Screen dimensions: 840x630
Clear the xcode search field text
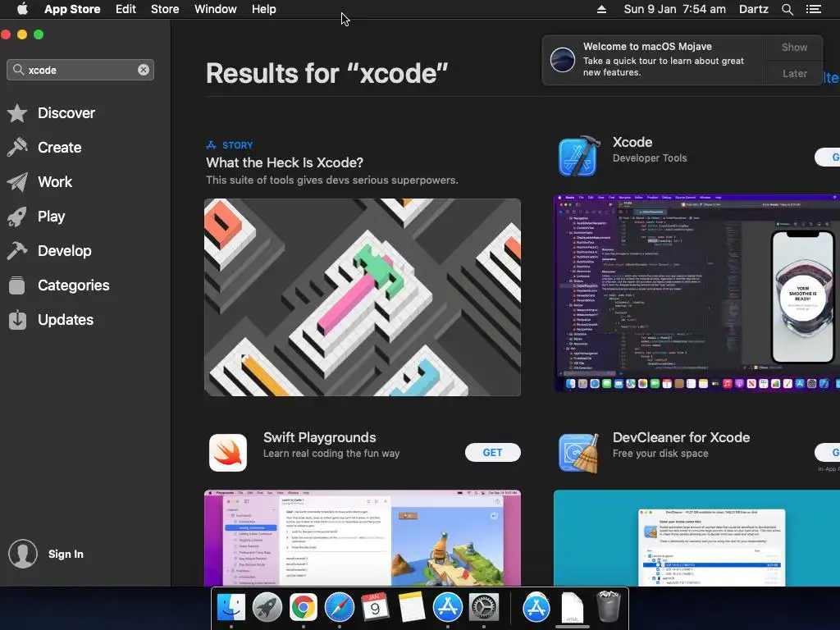144,70
